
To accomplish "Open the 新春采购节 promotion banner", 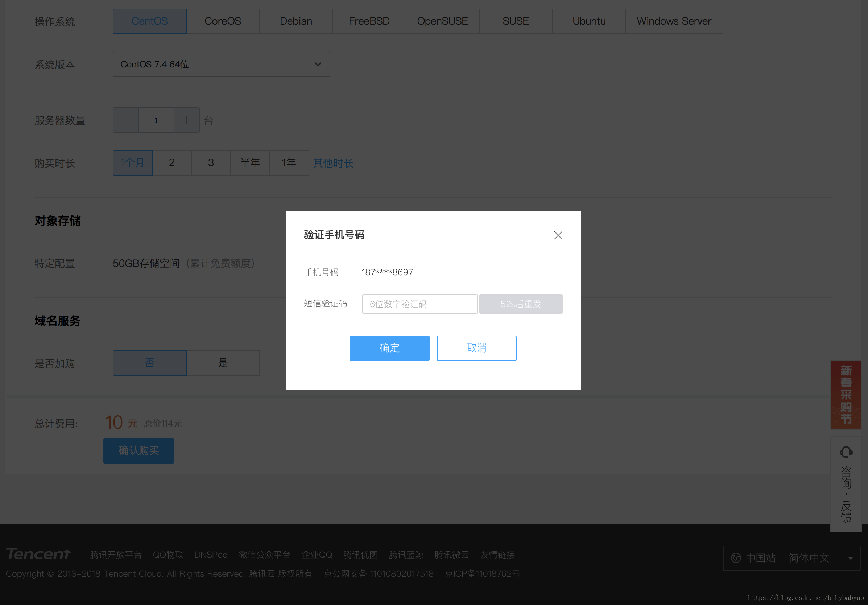I will click(x=846, y=395).
